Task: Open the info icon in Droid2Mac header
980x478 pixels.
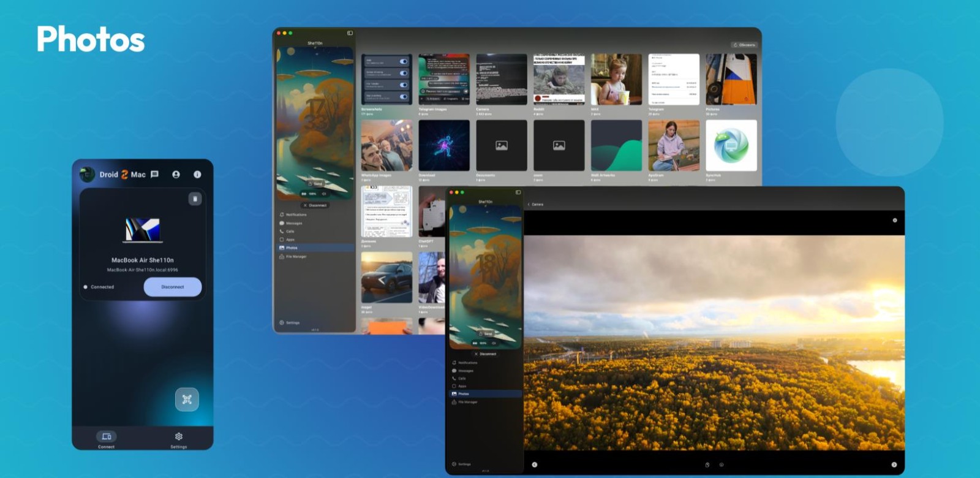Action: point(197,175)
